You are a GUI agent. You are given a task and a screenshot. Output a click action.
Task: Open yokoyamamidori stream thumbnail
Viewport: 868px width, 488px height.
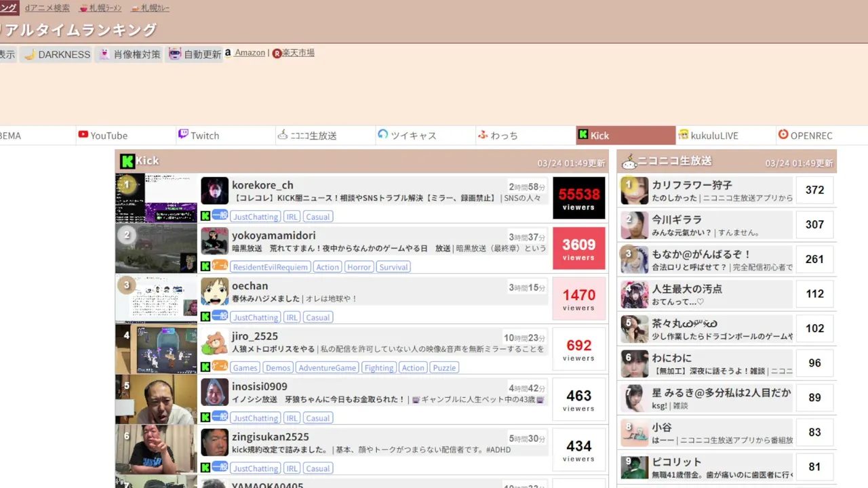point(156,249)
